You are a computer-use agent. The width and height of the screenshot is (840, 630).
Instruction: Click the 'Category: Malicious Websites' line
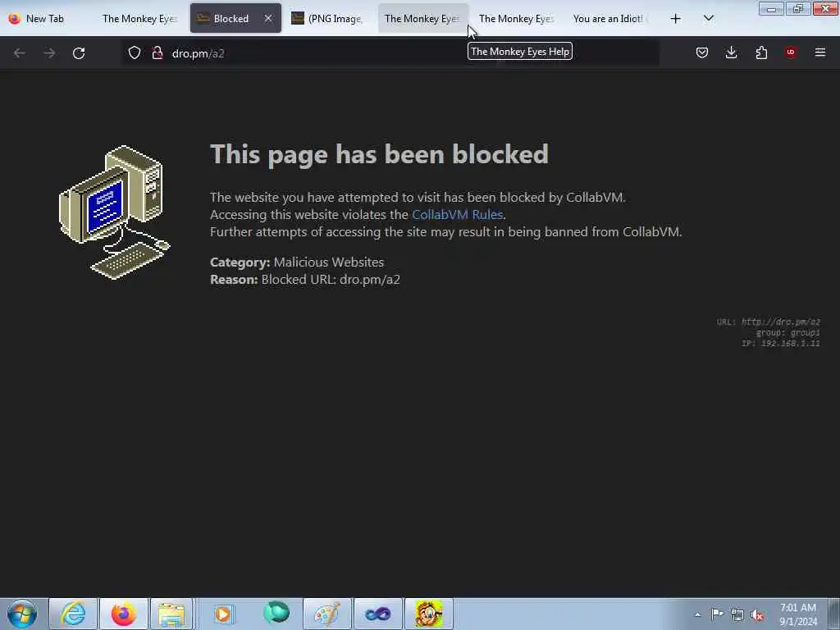[x=297, y=262]
